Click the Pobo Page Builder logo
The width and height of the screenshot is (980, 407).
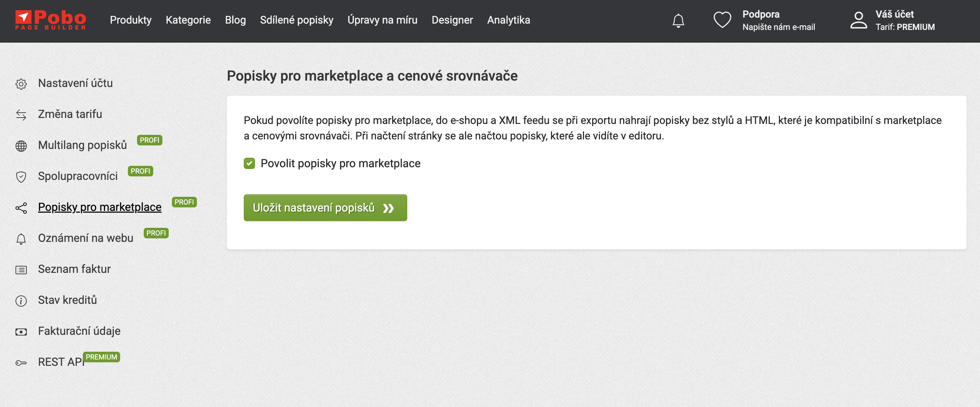(51, 20)
